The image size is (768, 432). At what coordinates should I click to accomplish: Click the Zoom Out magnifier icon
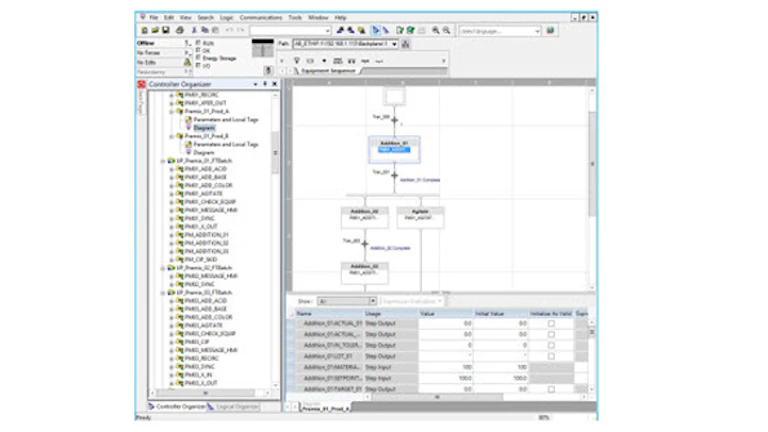[446, 30]
